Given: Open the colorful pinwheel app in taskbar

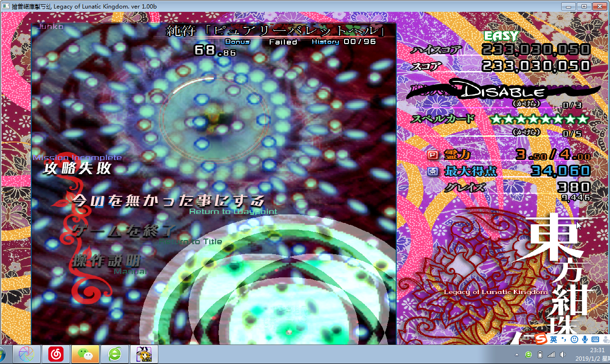Looking at the screenshot, I should tap(26, 354).
